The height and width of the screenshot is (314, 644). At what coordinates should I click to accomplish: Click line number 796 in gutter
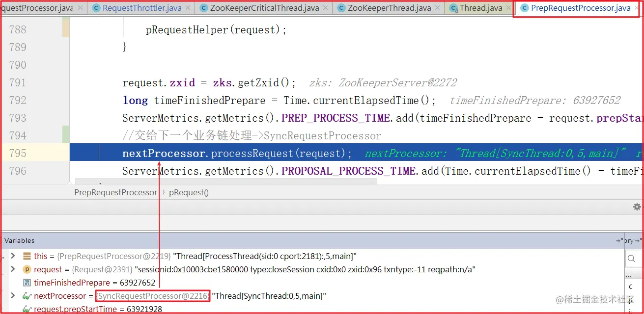click(18, 171)
